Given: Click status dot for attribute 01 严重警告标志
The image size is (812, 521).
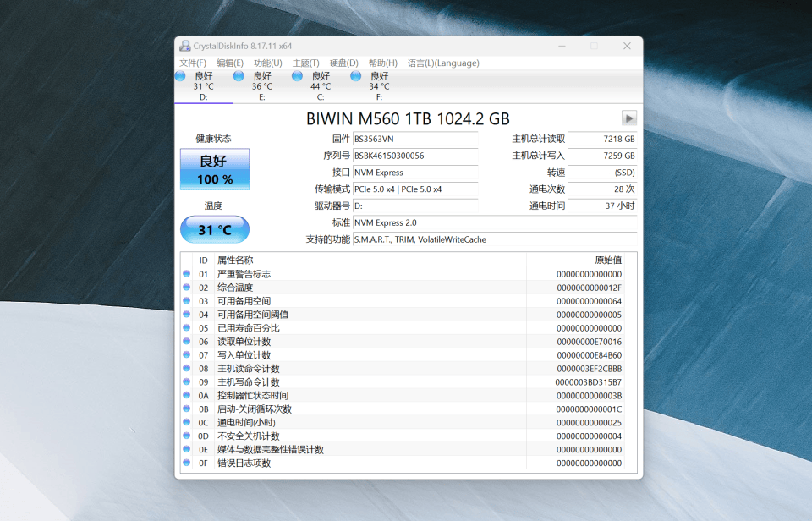Looking at the screenshot, I should pyautogui.click(x=186, y=273).
